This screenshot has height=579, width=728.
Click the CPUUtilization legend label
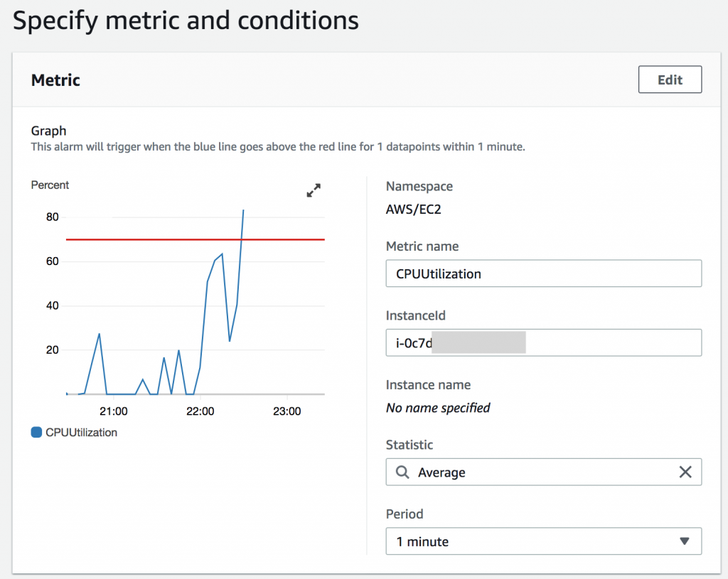pyautogui.click(x=80, y=432)
